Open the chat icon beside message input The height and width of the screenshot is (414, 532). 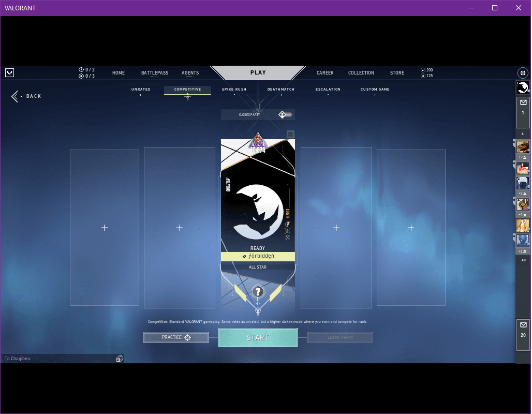coord(120,358)
